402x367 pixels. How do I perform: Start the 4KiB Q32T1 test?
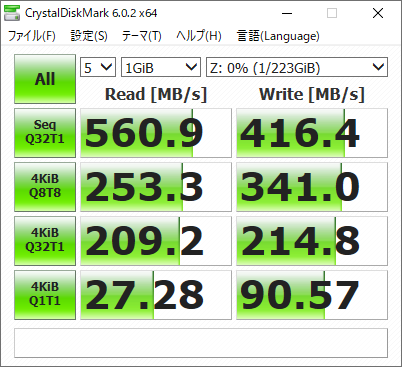(x=45, y=241)
